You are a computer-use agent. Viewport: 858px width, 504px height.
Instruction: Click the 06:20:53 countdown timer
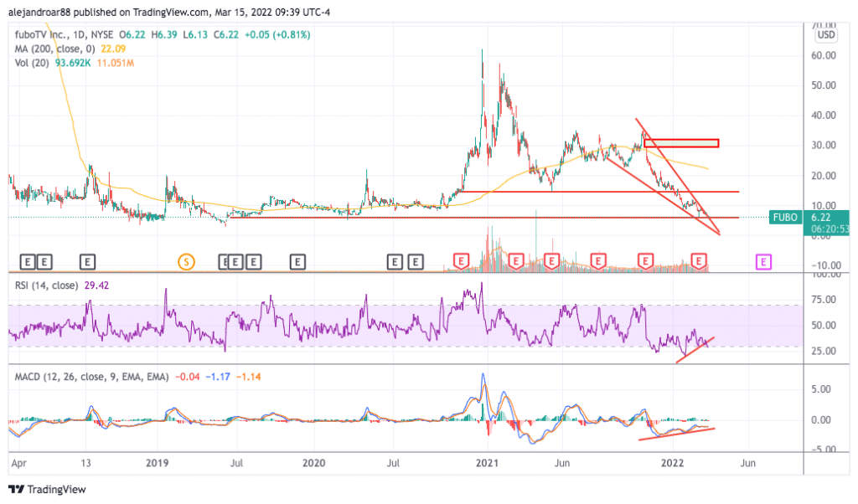click(x=830, y=229)
